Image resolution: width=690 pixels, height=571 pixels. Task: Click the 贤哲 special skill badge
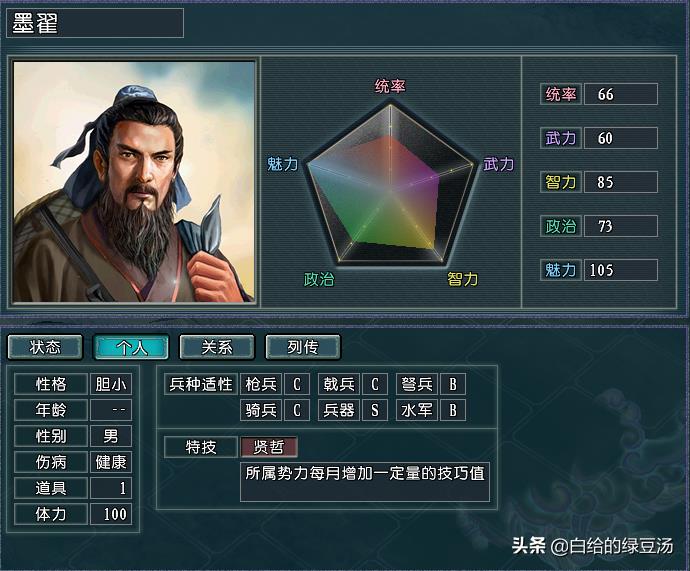(269, 447)
